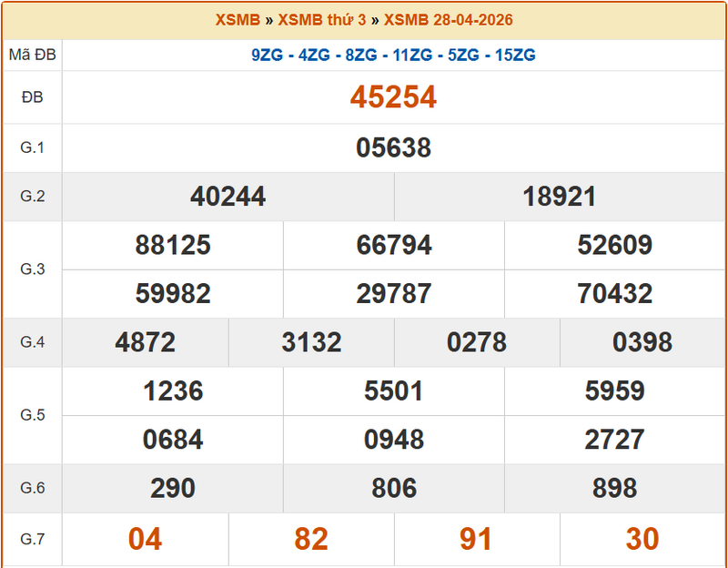Click the G.6 row label
The height and width of the screenshot is (568, 728).
(33, 489)
